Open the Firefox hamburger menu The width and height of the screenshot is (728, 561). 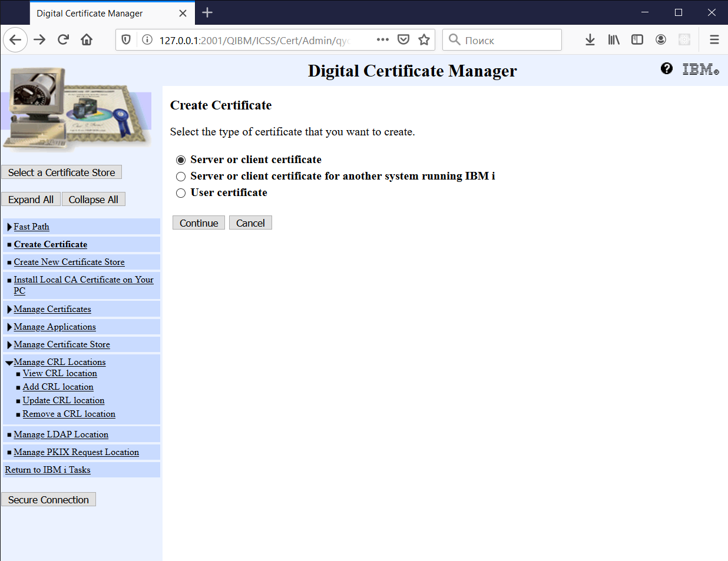[714, 40]
